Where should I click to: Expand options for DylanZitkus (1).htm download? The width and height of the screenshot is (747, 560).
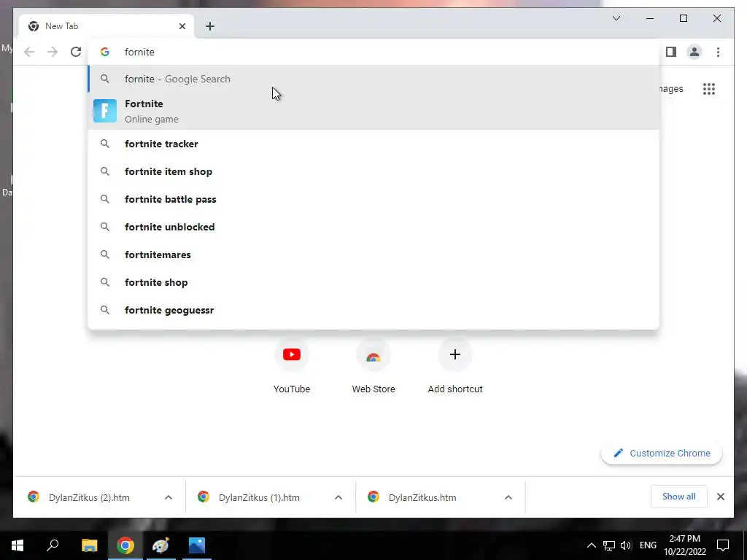point(338,497)
